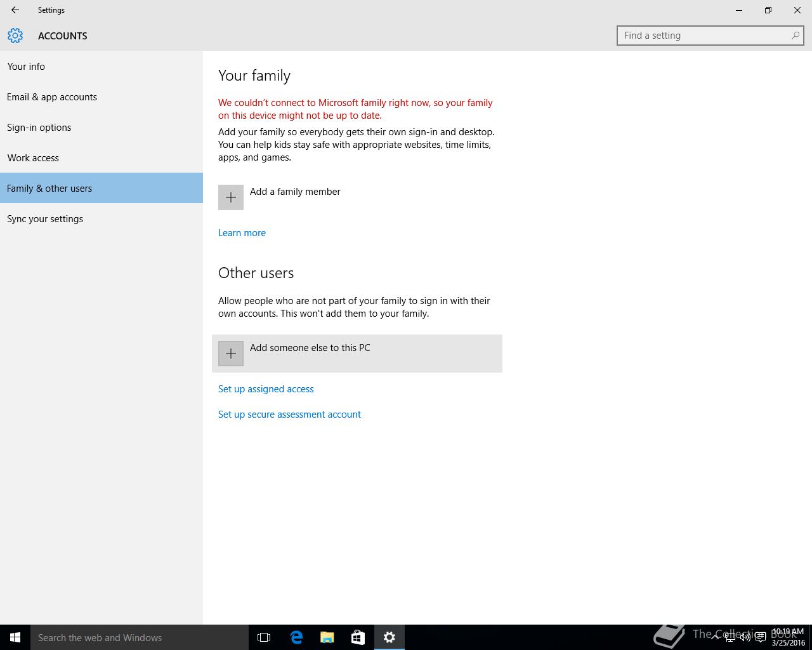
Task: Open Action Center notifications icon
Action: (x=761, y=637)
